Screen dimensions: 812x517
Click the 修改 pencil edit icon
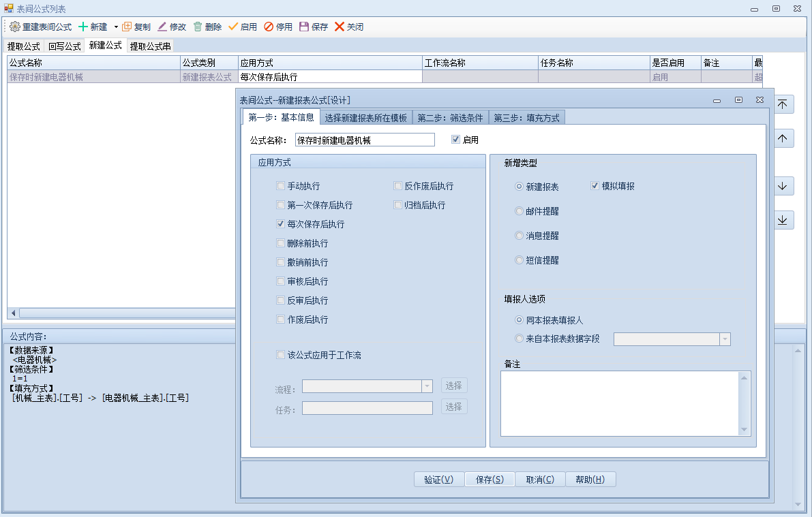click(162, 27)
